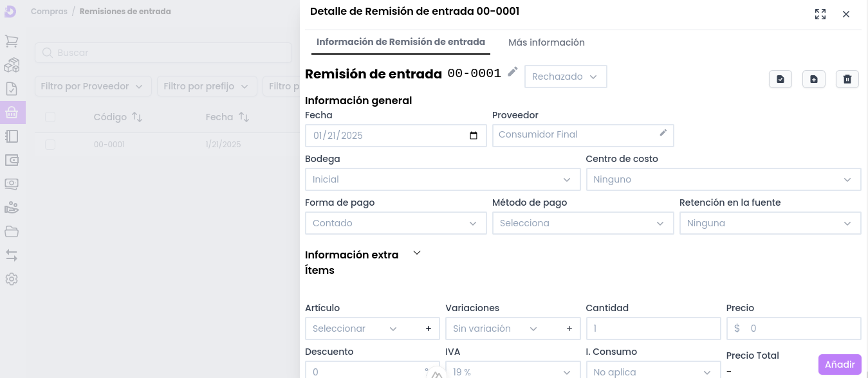Viewport: 868px width, 378px height.
Task: Click into the Cantidad input field
Action: coord(652,328)
